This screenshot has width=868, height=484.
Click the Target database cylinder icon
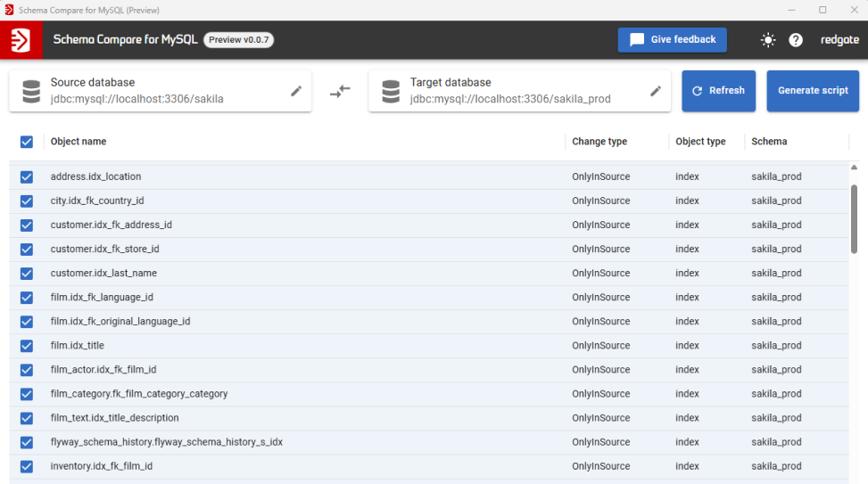click(391, 91)
